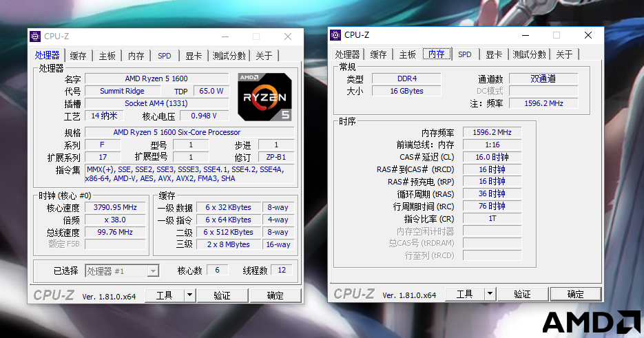Image resolution: width=644 pixels, height=338 pixels.
Task: Click the x 38.0 multiplier value
Action: coord(115,220)
